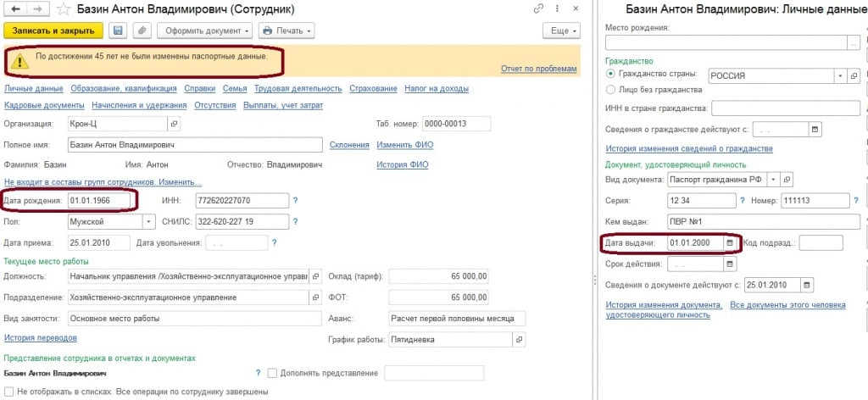The width and height of the screenshot is (868, 400).
Task: Expand the Вид документа dropdown arrow
Action: tap(773, 180)
